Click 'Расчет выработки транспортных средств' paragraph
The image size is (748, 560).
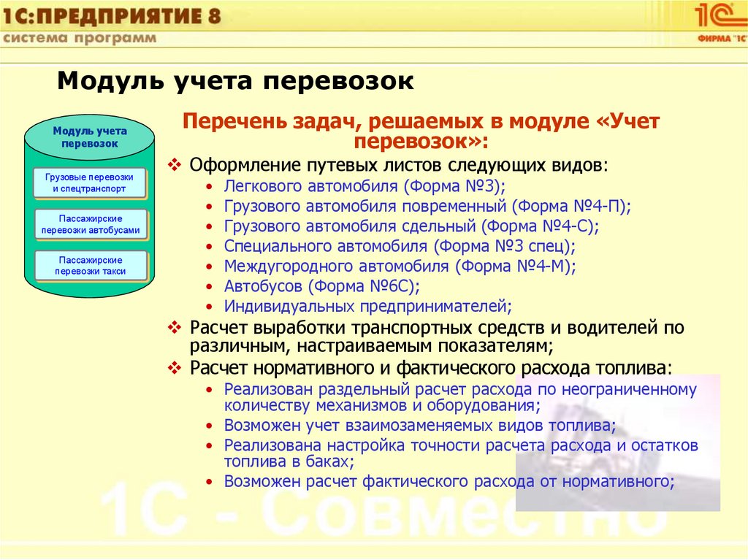(437, 337)
